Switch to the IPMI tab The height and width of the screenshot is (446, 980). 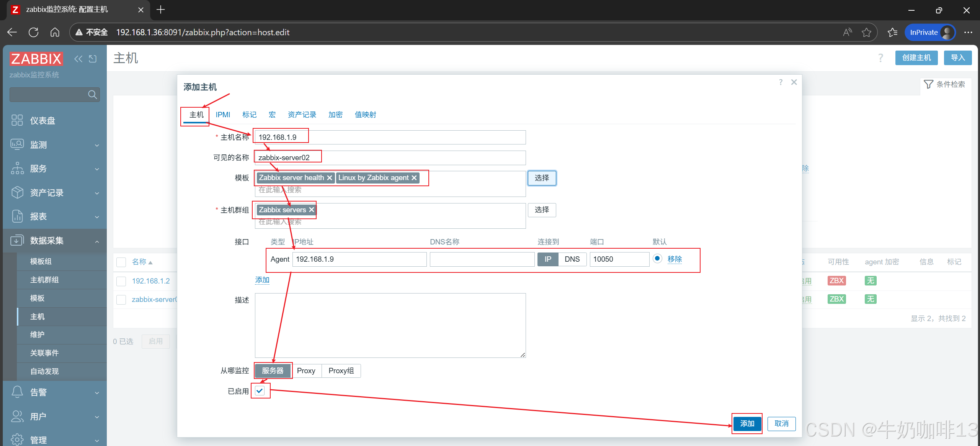pos(223,115)
